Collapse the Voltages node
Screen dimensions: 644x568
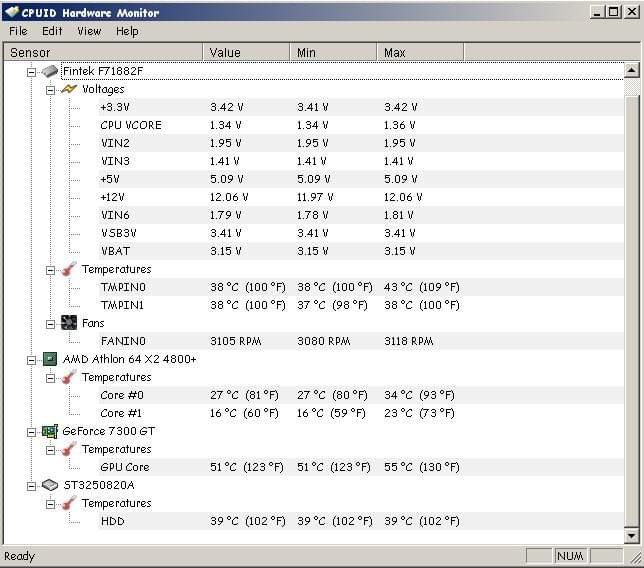[x=50, y=90]
